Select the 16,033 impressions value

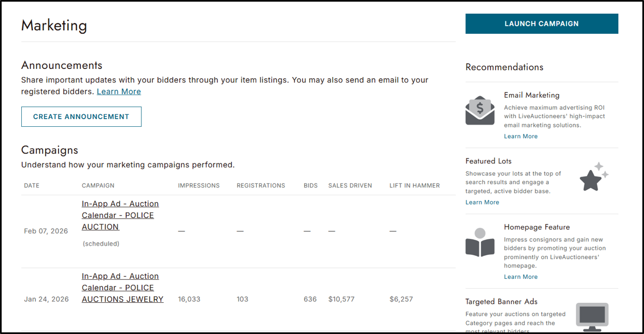(x=189, y=300)
